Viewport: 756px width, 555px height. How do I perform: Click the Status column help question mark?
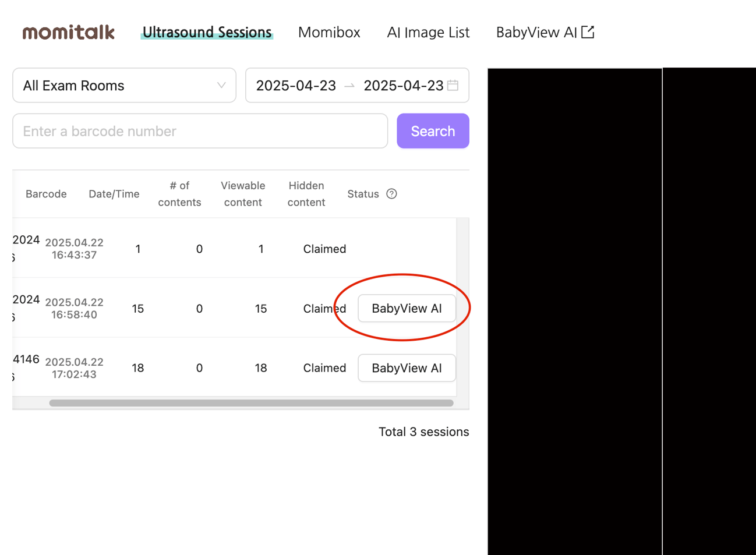point(392,194)
